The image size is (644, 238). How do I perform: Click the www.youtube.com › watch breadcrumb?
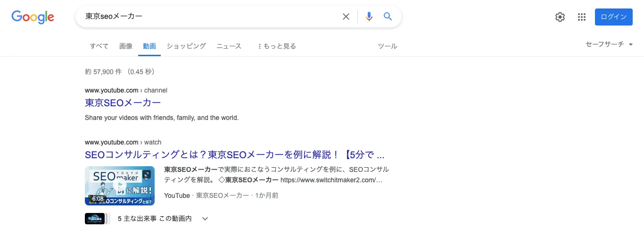coord(123,142)
